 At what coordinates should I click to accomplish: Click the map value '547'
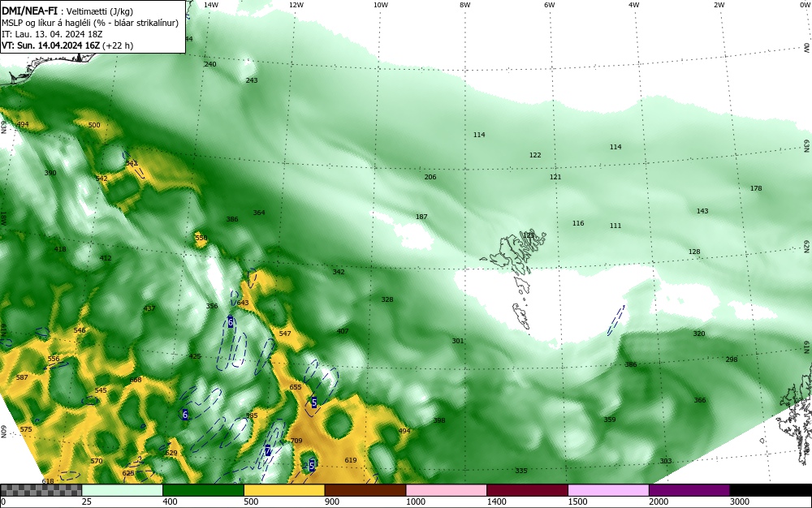[285, 334]
